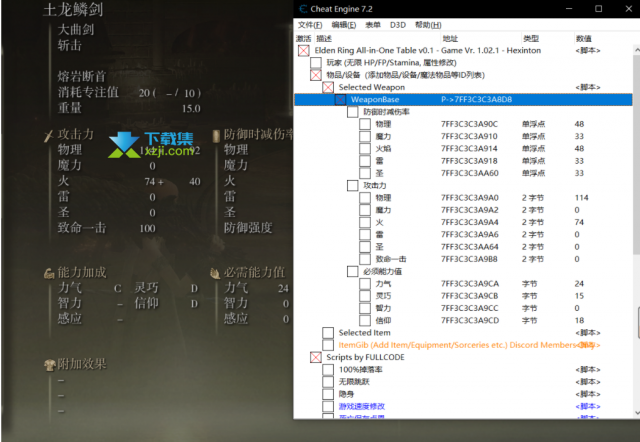This screenshot has width=640, height=442.
Task: Enable the 游戏速度修改 script checkbox
Action: [x=328, y=406]
